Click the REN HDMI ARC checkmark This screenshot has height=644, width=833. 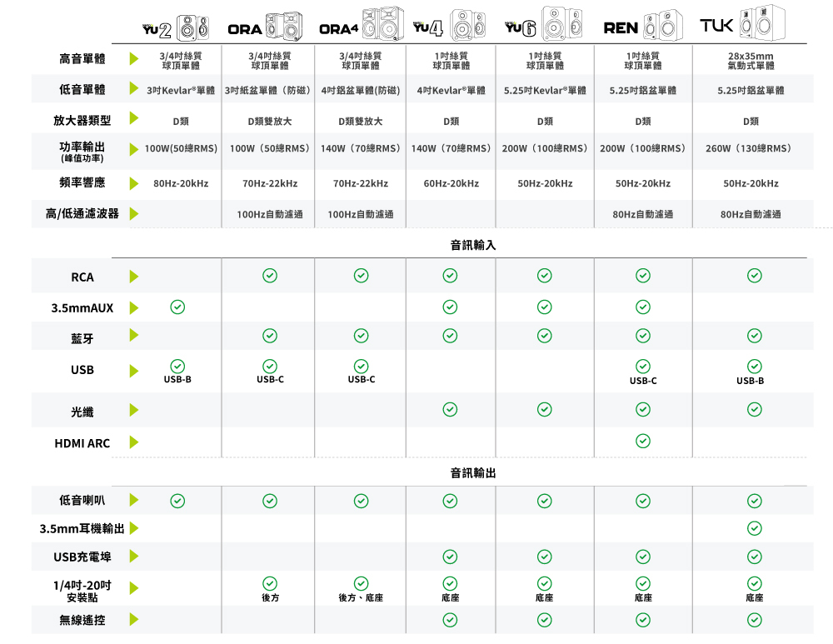tap(642, 441)
